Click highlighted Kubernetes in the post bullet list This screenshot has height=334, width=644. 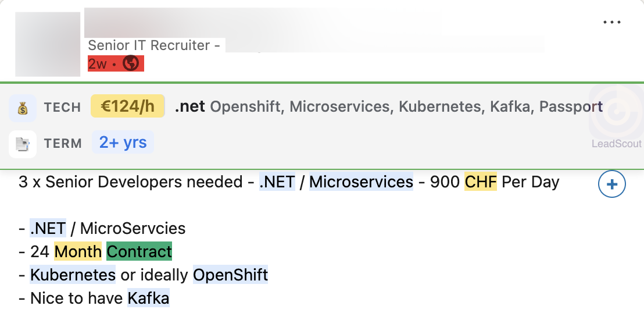click(73, 275)
